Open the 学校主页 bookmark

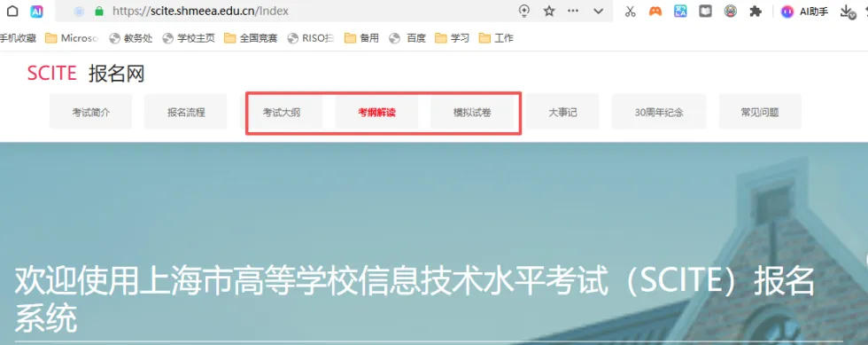coord(188,38)
